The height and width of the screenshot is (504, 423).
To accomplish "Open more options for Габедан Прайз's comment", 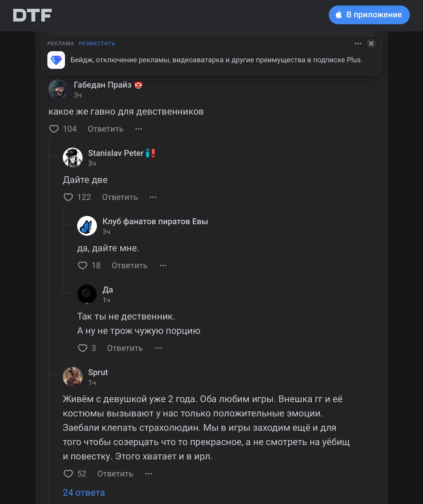I will tap(139, 129).
